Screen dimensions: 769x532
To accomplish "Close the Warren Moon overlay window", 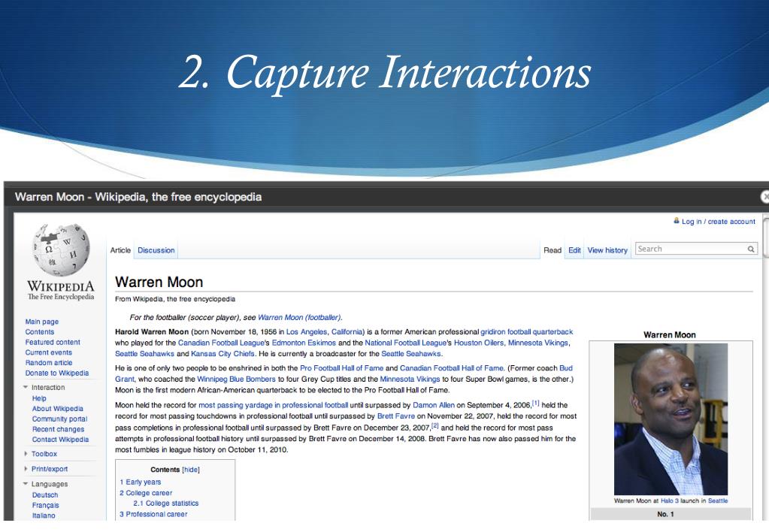I will coord(764,197).
